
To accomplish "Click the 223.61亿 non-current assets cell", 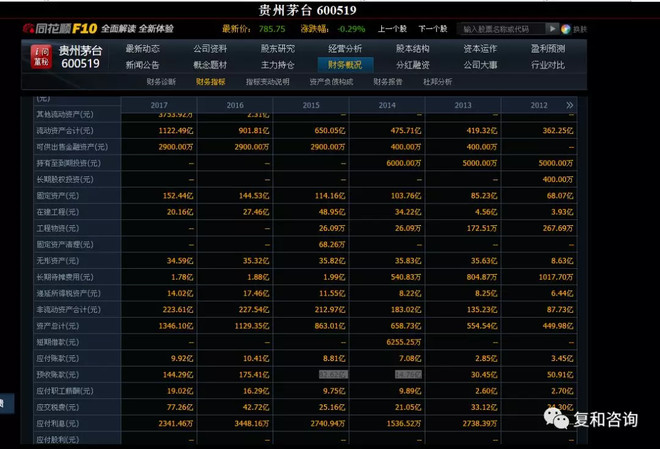I will 178,310.
